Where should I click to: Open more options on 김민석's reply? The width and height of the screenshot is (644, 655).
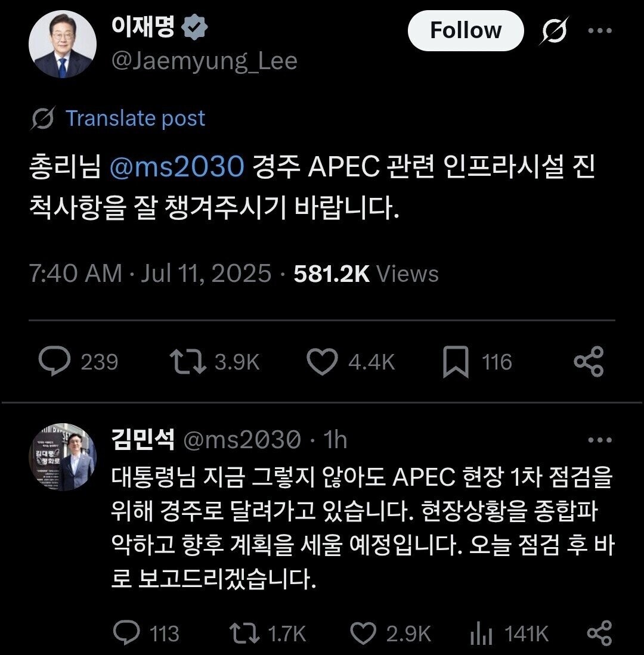pyautogui.click(x=600, y=440)
